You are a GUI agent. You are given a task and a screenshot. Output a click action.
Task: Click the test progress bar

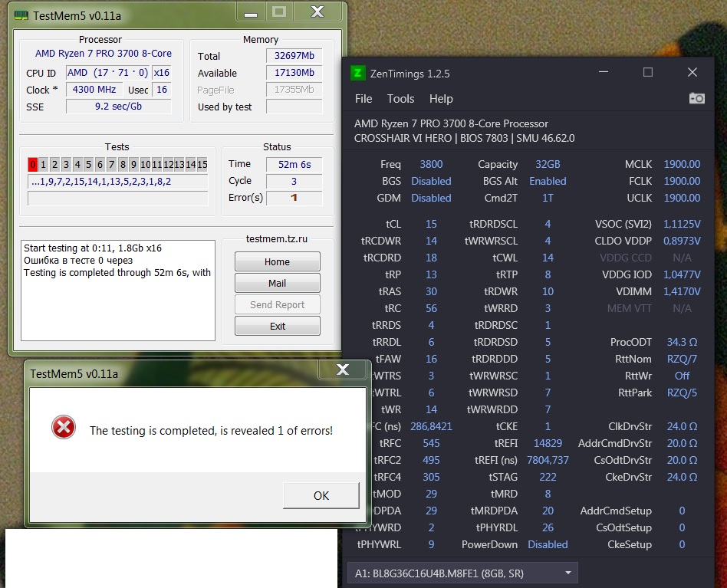[118, 199]
